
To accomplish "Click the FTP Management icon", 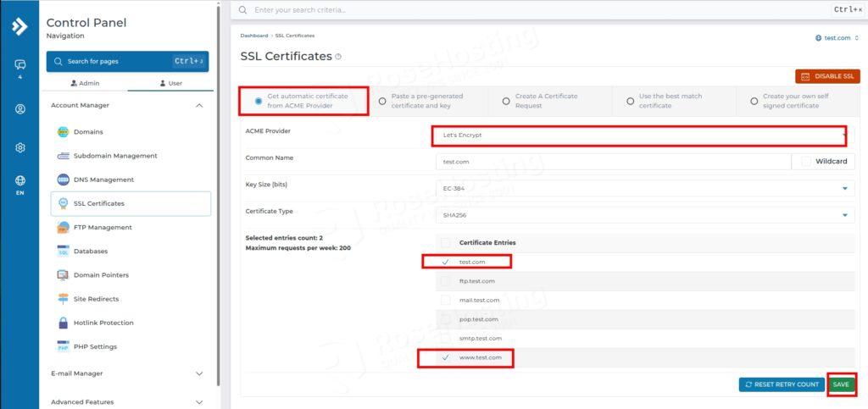I will coord(63,227).
